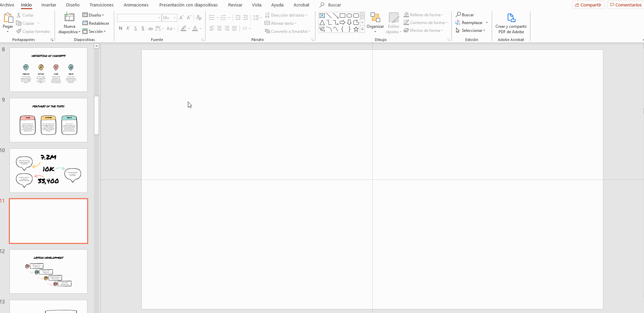Click Restablecer slide button
This screenshot has height=313, width=644.
pyautogui.click(x=96, y=23)
